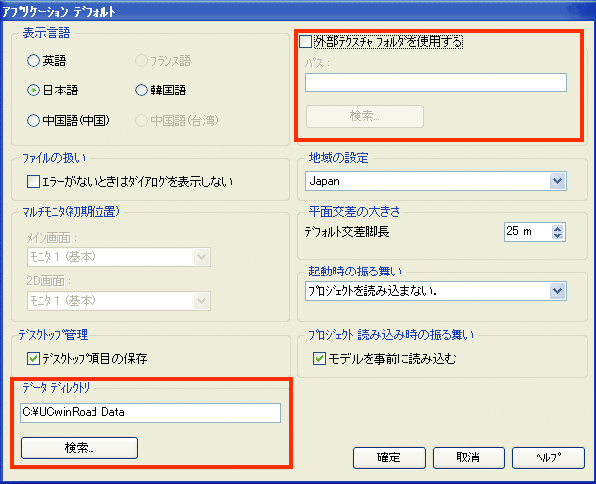The width and height of the screenshot is (596, 484).
Task: Increase デフォルト交差脚長 with up arrow
Action: [x=558, y=229]
